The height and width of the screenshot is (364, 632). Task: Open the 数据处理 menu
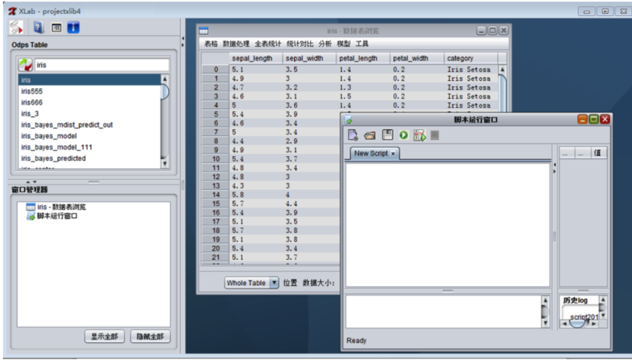[x=236, y=44]
